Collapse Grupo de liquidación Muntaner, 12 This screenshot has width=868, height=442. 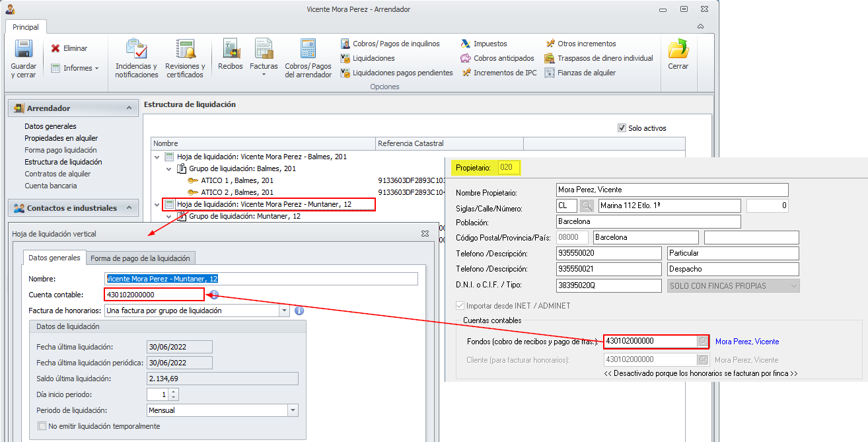pos(169,217)
